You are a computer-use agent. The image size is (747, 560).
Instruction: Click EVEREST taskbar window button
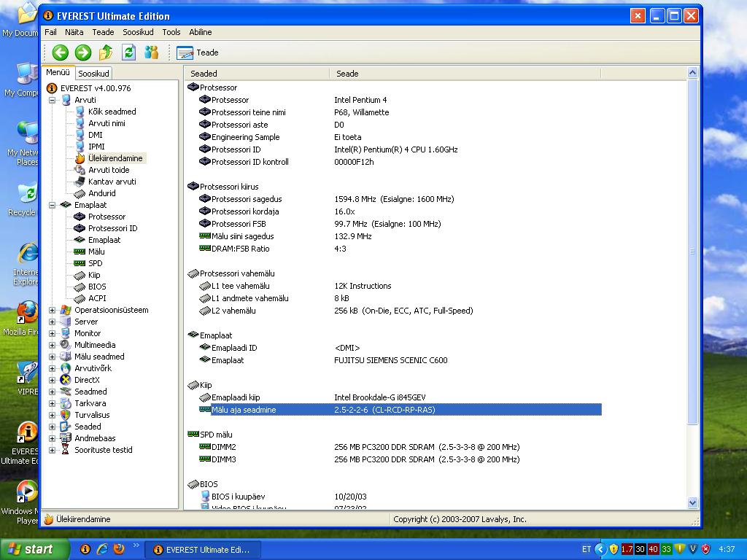pos(203,550)
